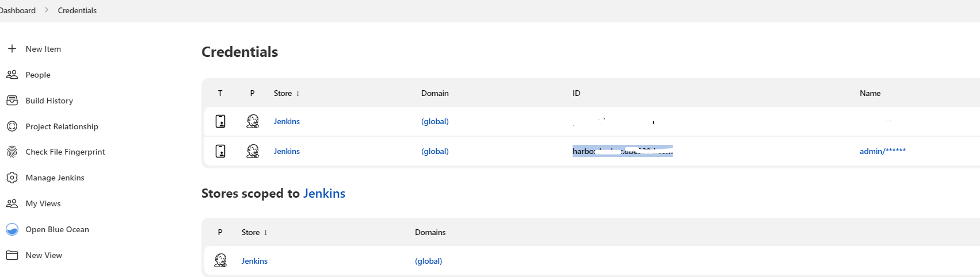The image size is (980, 277).
Task: Click the Build History icon
Action: [12, 101]
